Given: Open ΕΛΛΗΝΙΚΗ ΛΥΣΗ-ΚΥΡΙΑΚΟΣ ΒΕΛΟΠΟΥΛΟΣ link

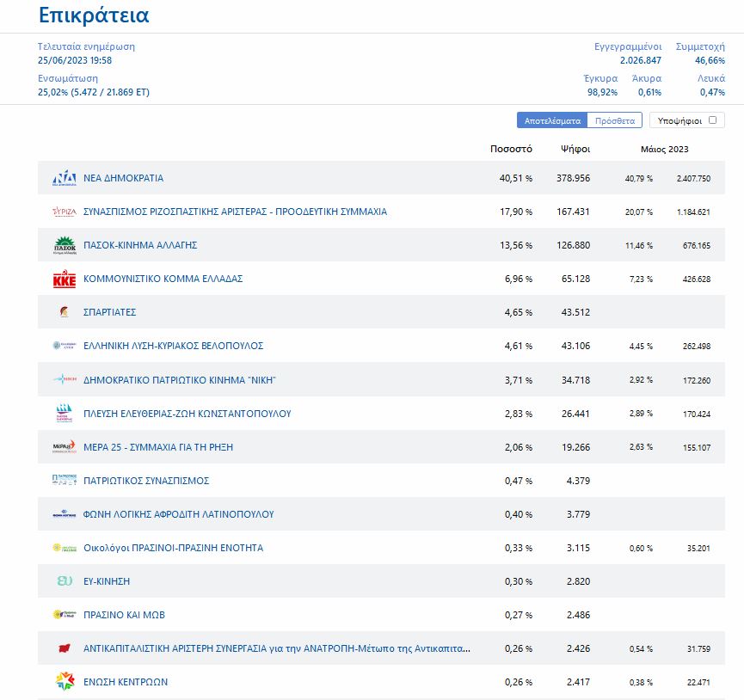Looking at the screenshot, I should [173, 346].
